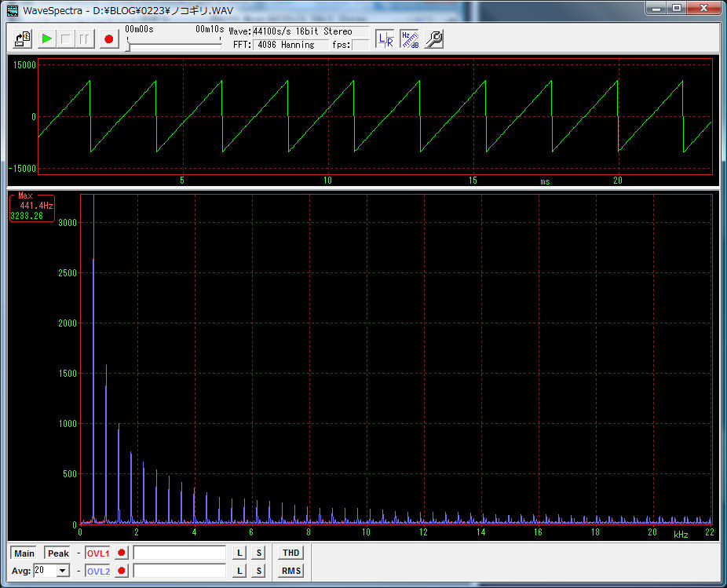This screenshot has width=727, height=588.
Task: Capture overlay 1 with its red record dot
Action: [x=122, y=553]
